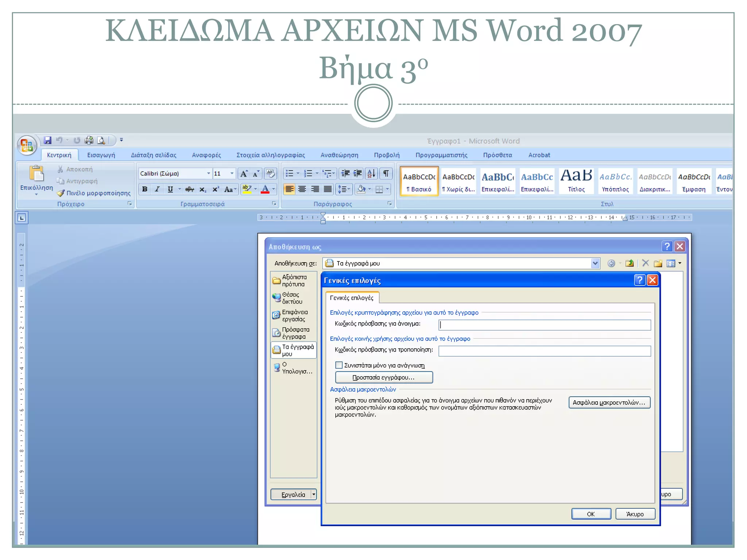The height and width of the screenshot is (560, 747).
Task: Click the Delete icon in Save dialog
Action: pyautogui.click(x=645, y=263)
